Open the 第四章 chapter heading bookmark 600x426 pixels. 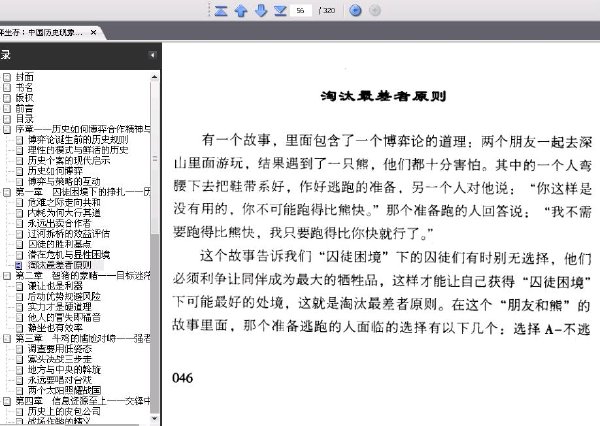83,401
